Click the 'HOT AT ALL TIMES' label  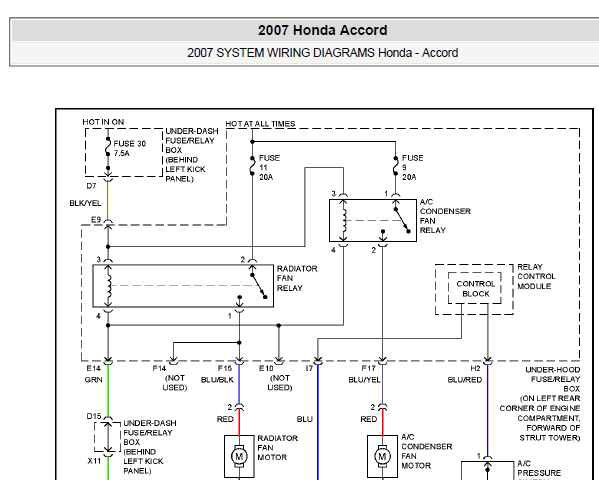click(x=260, y=124)
